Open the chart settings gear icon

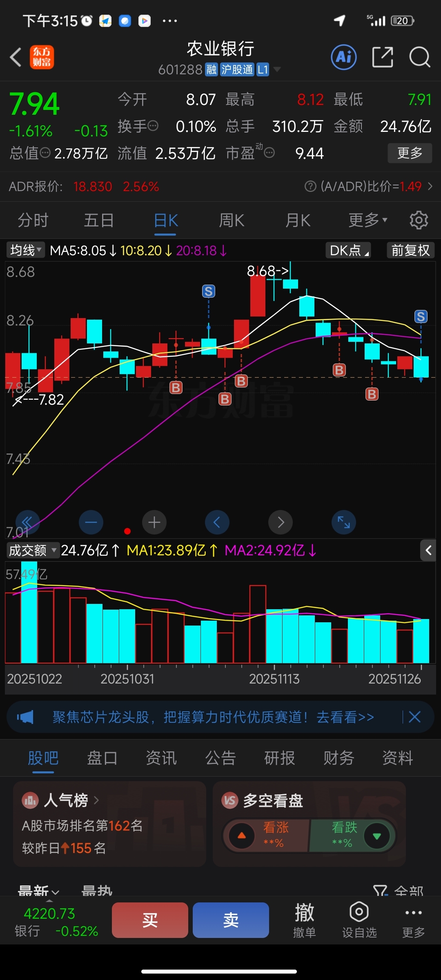[419, 220]
